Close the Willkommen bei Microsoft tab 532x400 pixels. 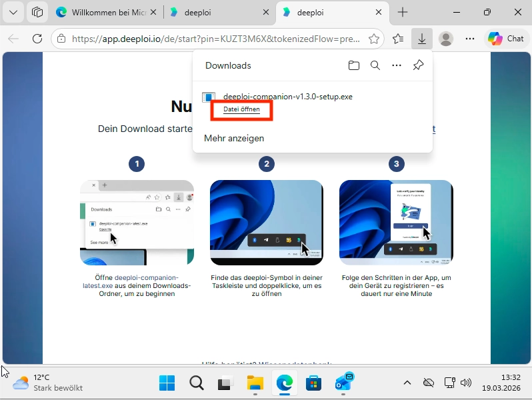153,13
